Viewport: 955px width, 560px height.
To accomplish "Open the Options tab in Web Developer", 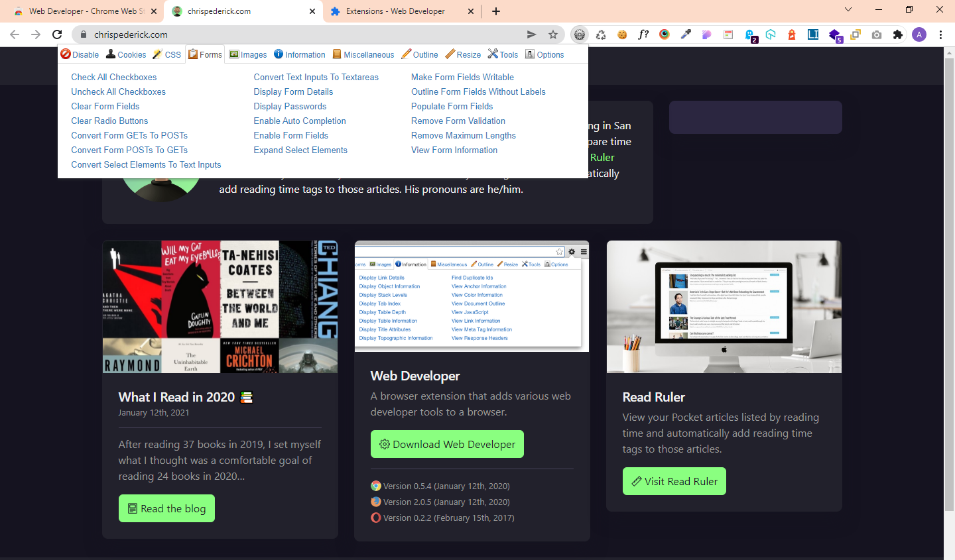I will (544, 55).
